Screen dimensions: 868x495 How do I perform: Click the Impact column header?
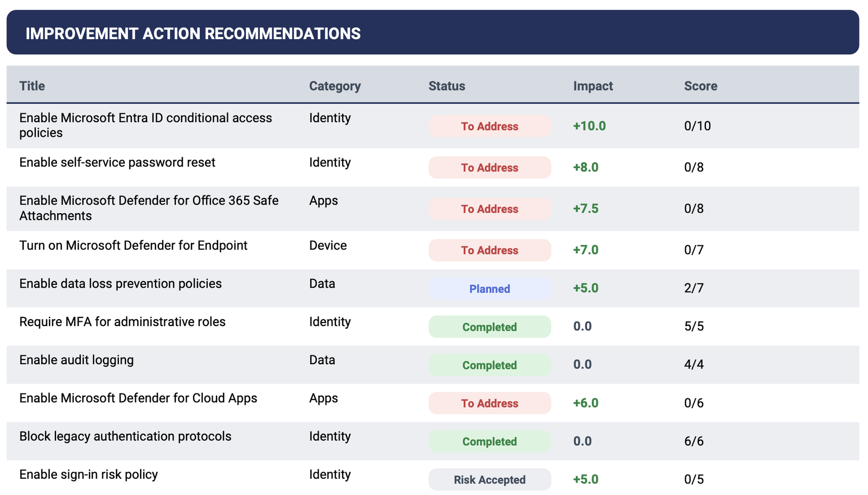[593, 86]
